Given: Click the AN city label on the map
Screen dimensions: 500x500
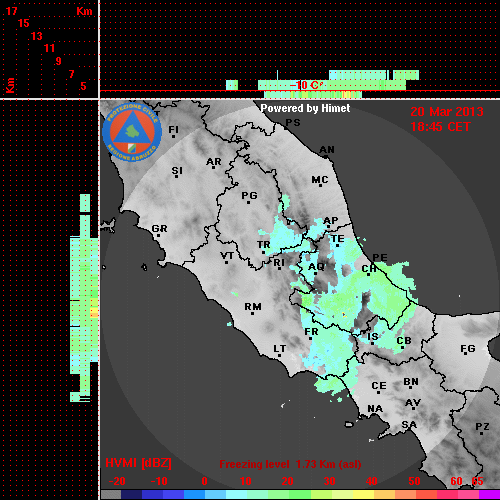Looking at the screenshot, I should click(327, 150).
